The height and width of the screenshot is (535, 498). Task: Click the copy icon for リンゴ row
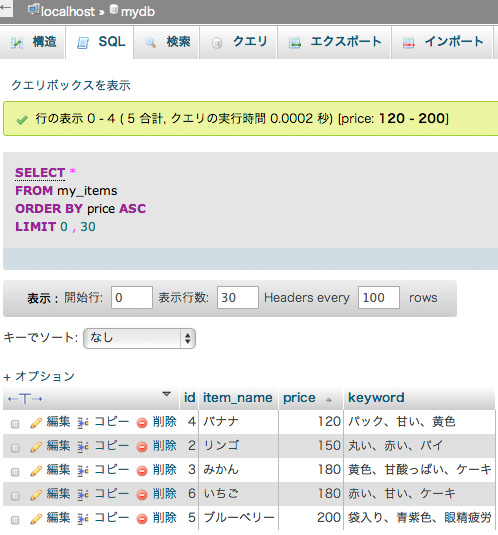coord(83,447)
